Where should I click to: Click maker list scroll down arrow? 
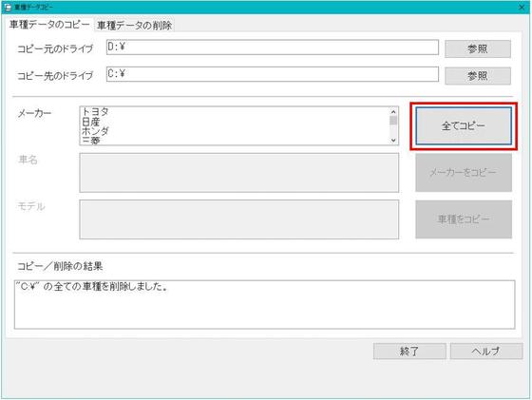393,140
